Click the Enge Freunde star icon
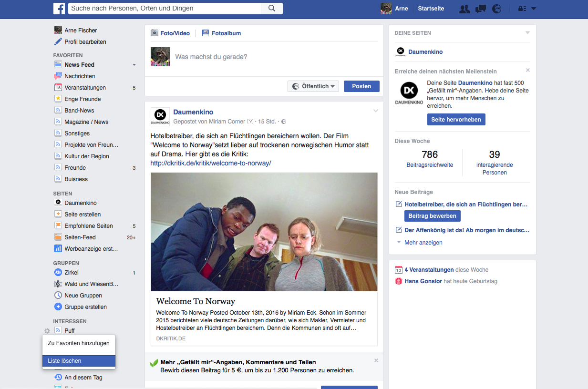 coord(58,99)
